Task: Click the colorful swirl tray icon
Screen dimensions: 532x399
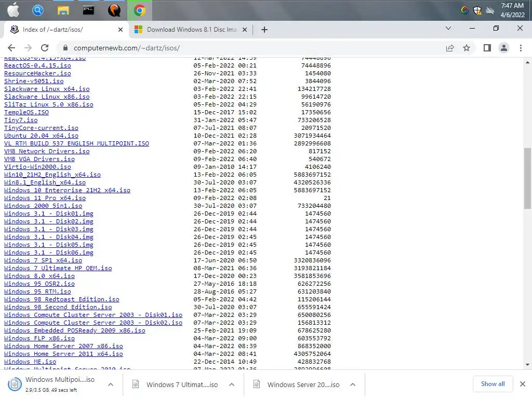Action: pyautogui.click(x=465, y=10)
